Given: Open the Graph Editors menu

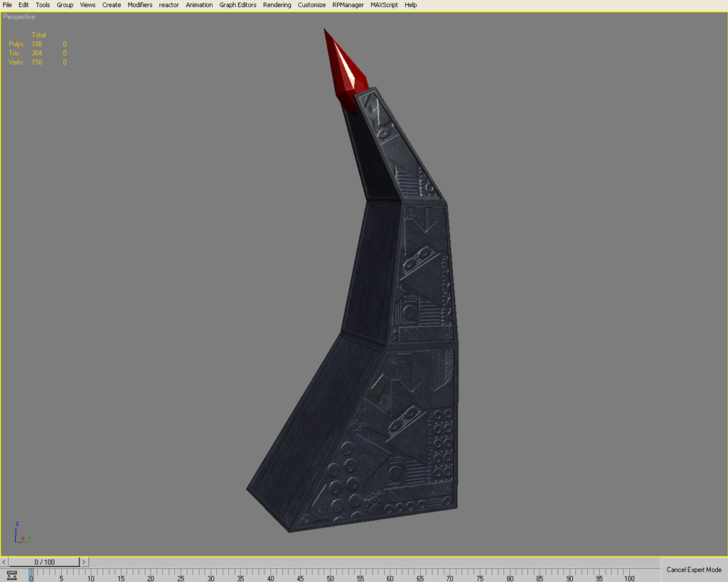Looking at the screenshot, I should 237,5.
